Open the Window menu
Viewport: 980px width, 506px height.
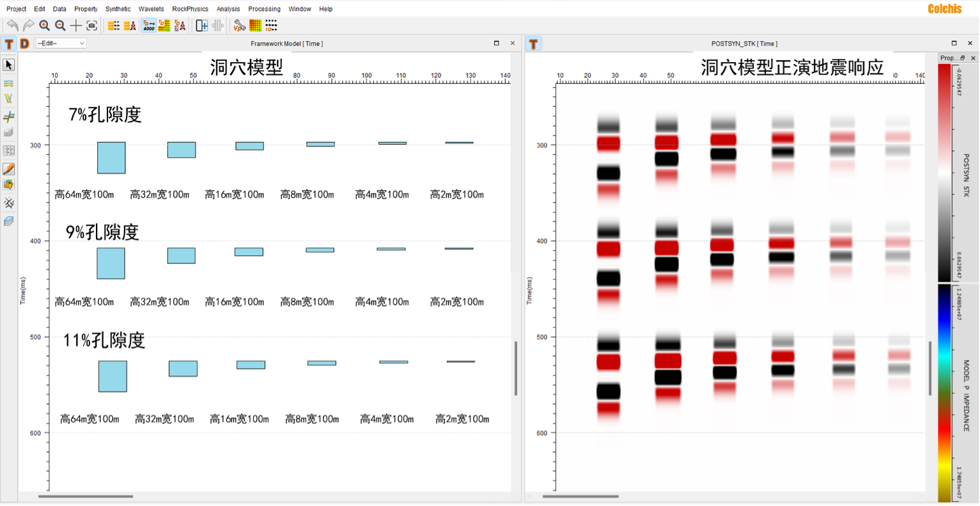click(x=300, y=9)
